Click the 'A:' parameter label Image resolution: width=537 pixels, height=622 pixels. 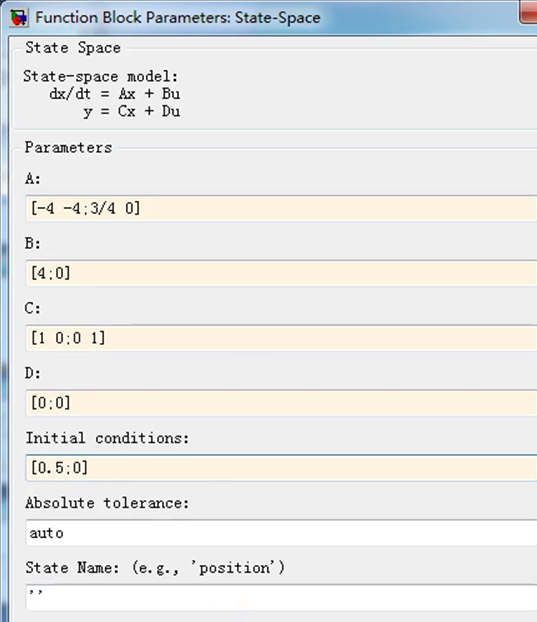click(33, 179)
